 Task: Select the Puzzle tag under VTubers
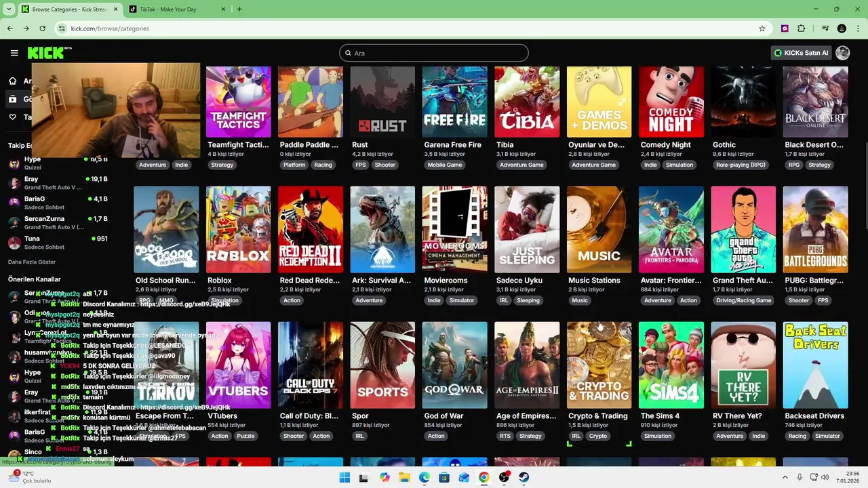pyautogui.click(x=245, y=436)
